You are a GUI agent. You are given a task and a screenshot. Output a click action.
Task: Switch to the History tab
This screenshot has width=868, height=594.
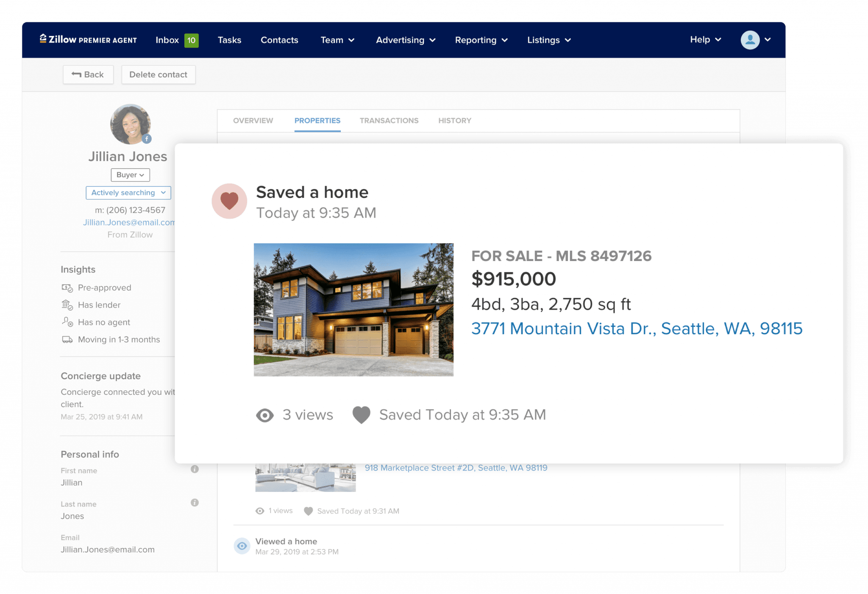(454, 121)
